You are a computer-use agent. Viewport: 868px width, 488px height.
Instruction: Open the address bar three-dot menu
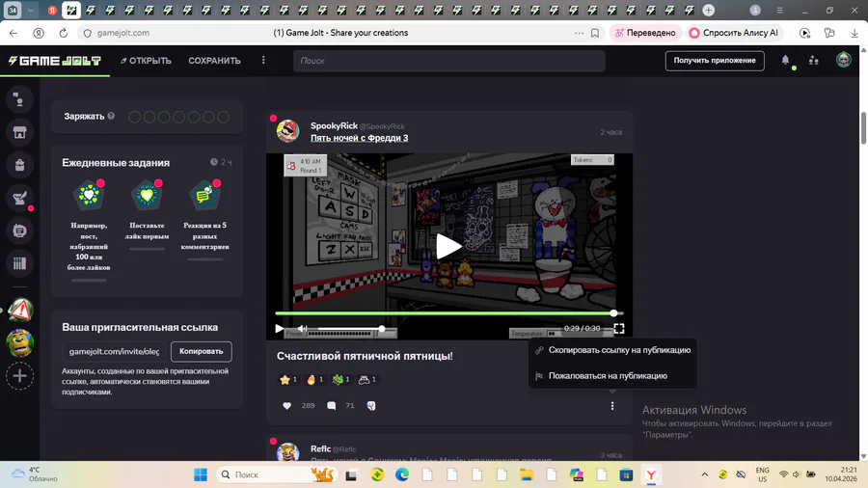pos(579,33)
